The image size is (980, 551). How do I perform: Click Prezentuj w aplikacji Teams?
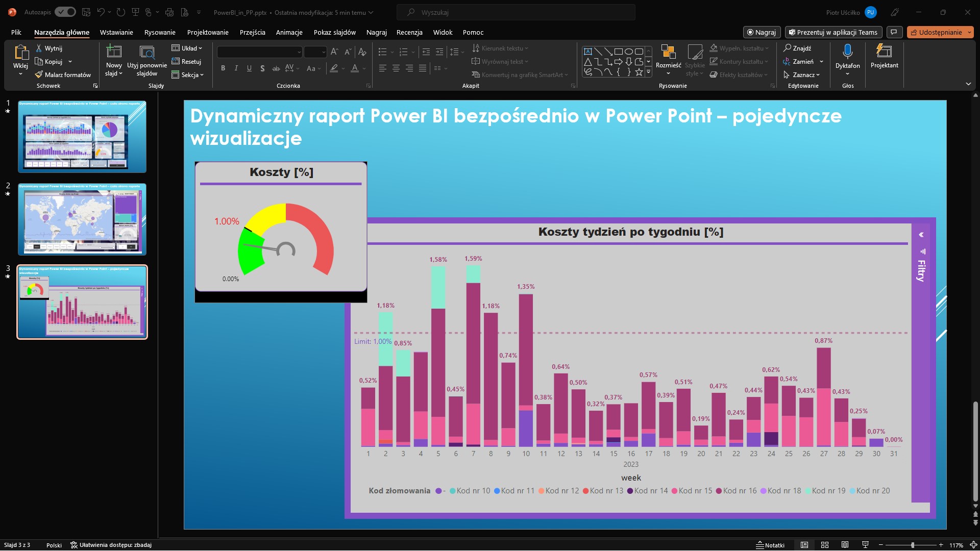click(833, 32)
